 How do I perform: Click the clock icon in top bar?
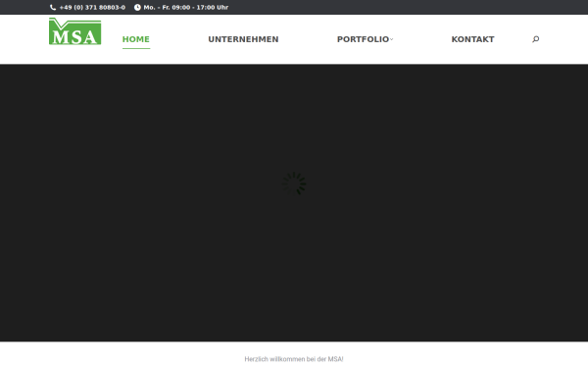[x=137, y=7]
